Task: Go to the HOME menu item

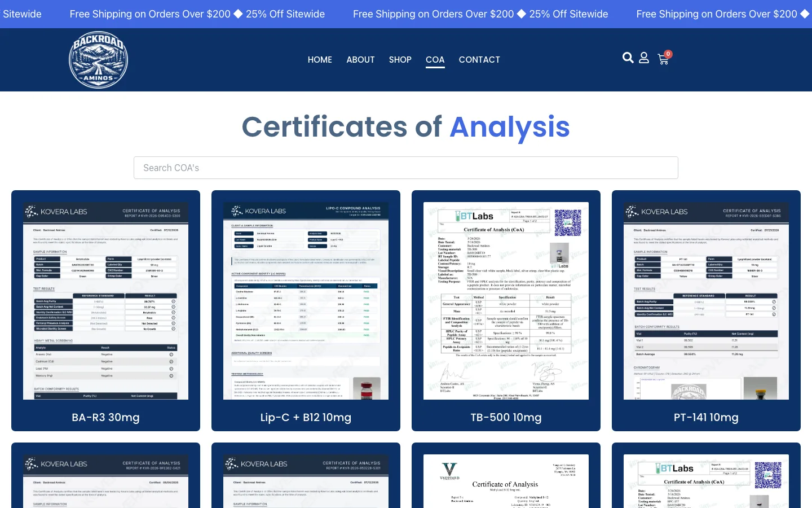Action: click(320, 60)
